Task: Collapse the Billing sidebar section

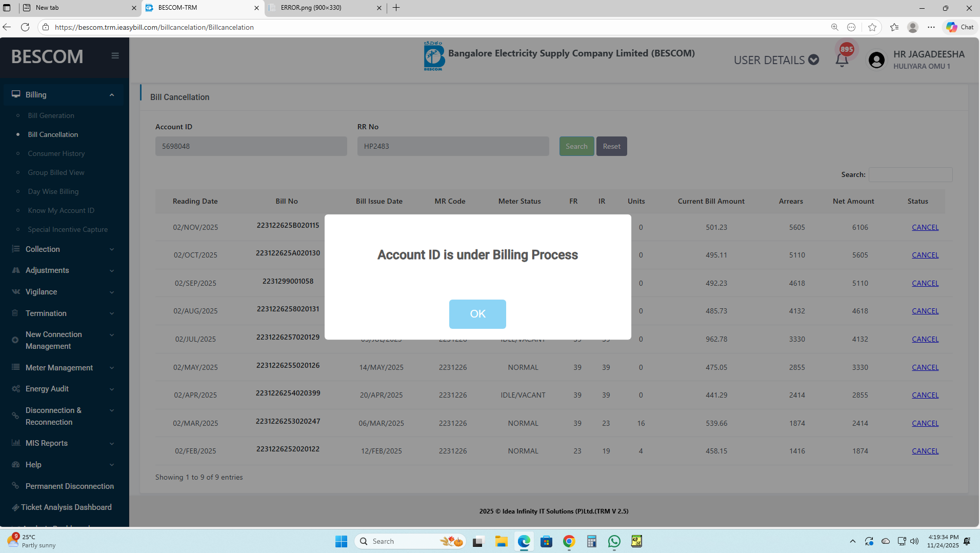Action: [x=64, y=94]
